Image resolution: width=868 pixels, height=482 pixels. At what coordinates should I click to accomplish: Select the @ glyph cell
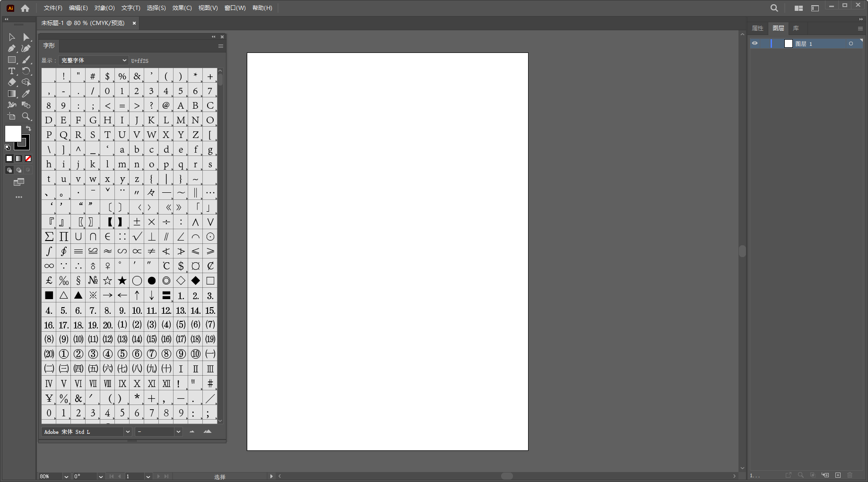tap(166, 105)
